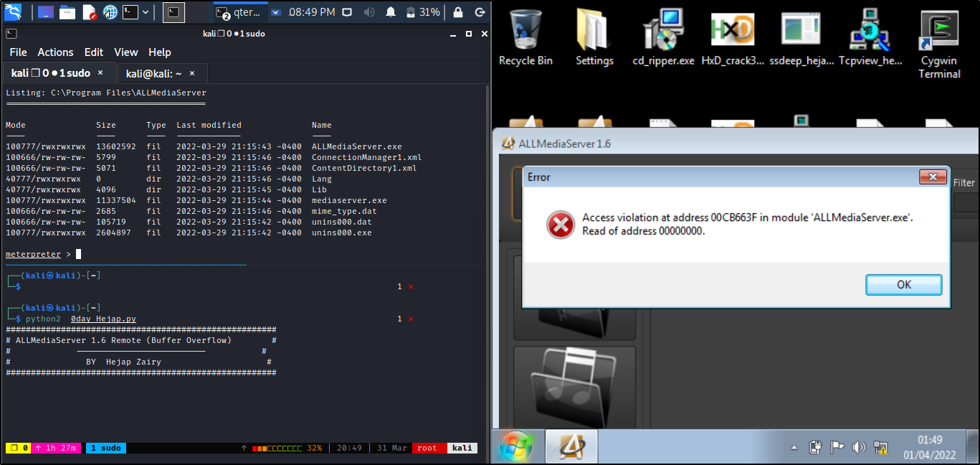
Task: Lock the screen with the padlock icon
Action: 458,12
